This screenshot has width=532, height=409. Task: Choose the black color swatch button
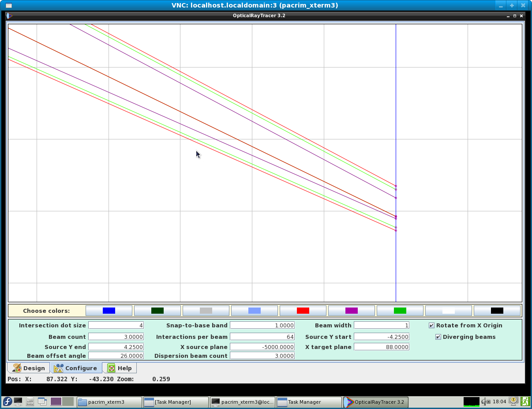click(497, 311)
